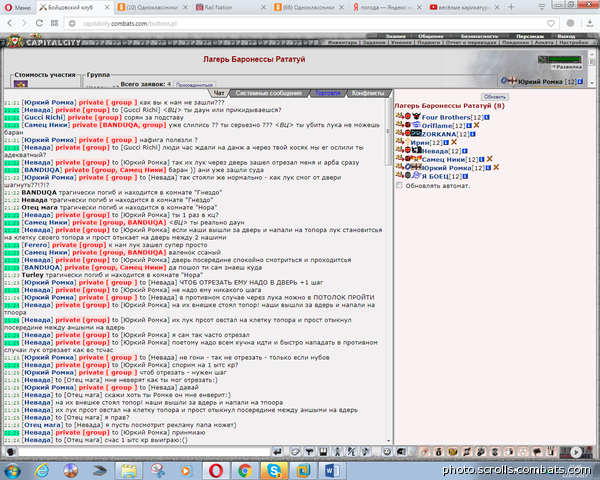This screenshot has height=480, width=600.
Task: Open a new browser tab with plus
Action: pyautogui.click(x=511, y=7)
